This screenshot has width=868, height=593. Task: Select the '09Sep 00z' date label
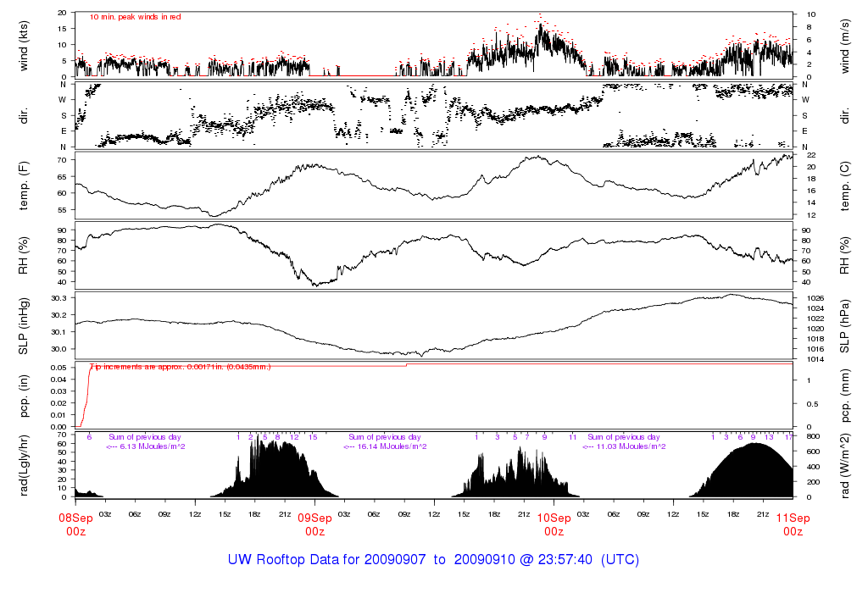[315, 524]
